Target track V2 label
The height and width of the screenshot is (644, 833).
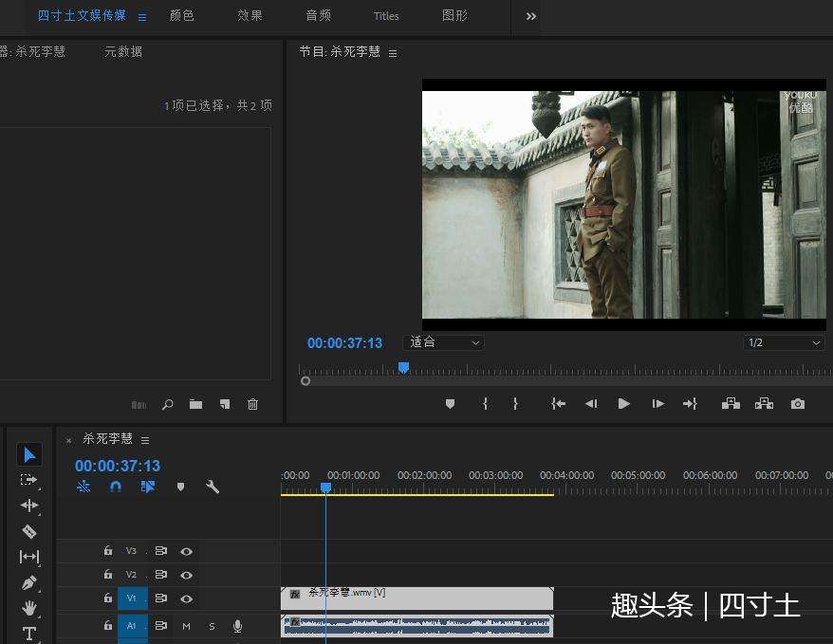131,575
